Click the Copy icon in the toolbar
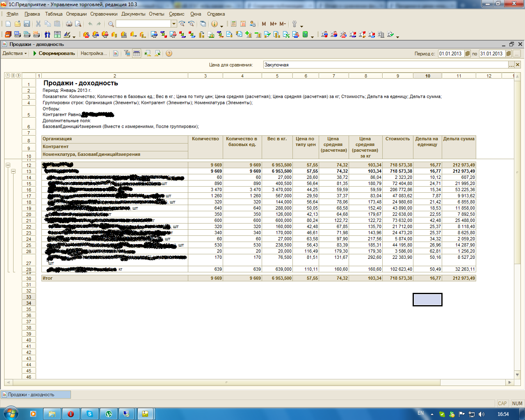Screen dimensions: 525x420 coord(48,24)
